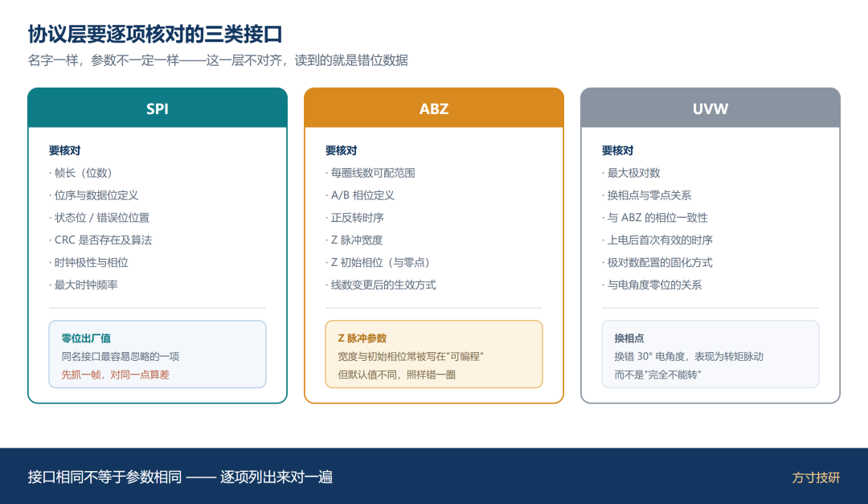Select the bullet Z 脉冲宽度

point(354,240)
